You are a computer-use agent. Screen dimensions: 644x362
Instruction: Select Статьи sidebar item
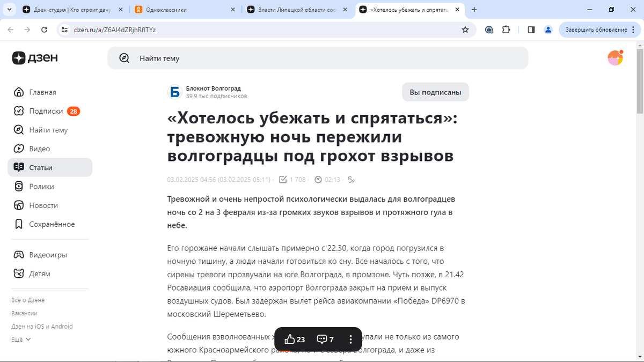point(50,167)
